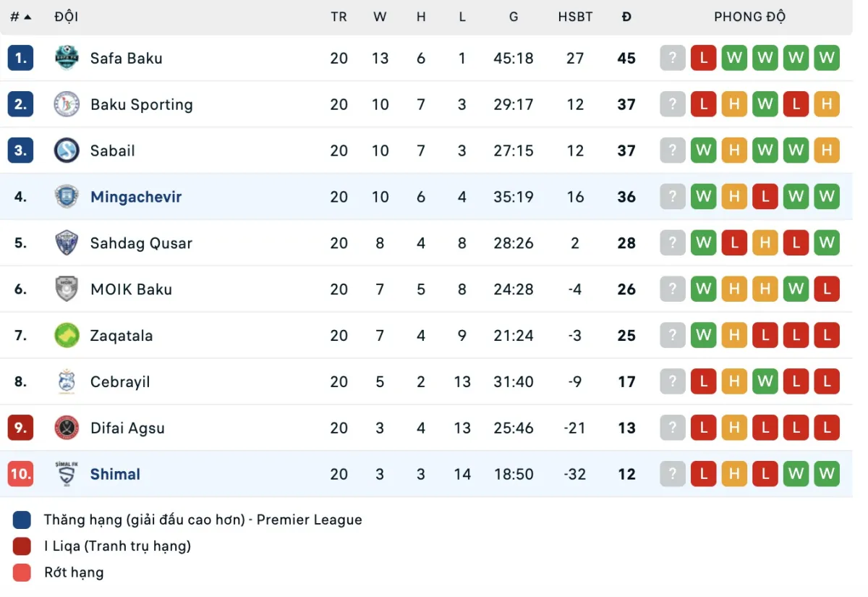Open the Mingachevir team link
Screen dimensions: 868x597
pyautogui.click(x=136, y=197)
